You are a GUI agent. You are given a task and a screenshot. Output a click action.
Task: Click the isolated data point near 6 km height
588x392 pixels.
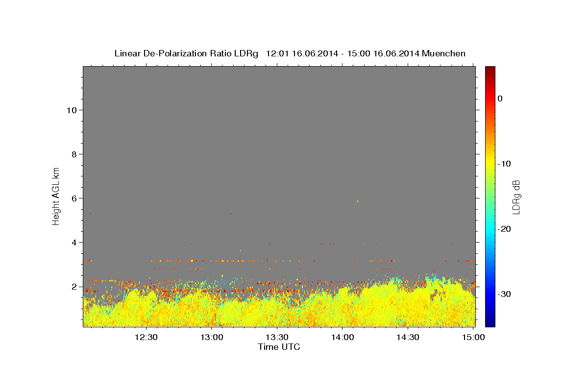358,201
